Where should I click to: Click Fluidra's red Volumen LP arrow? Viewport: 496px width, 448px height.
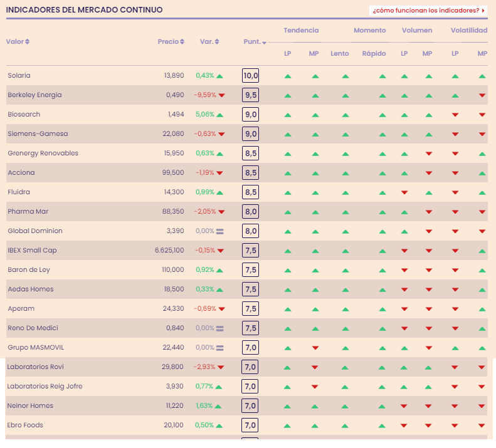point(404,192)
